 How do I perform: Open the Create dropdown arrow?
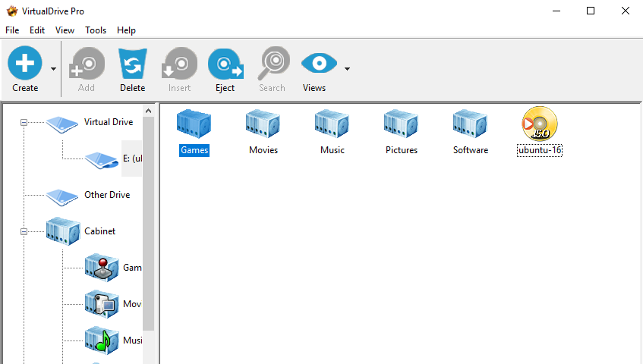pyautogui.click(x=53, y=69)
